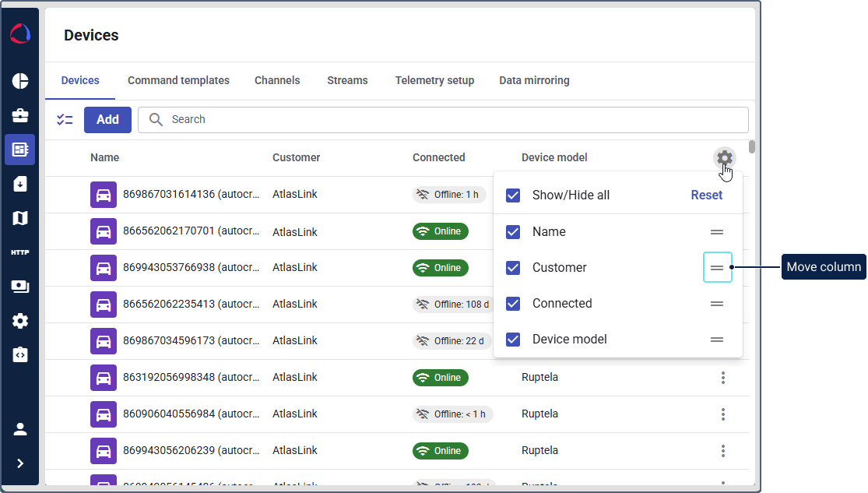868x493 pixels.
Task: Uncheck the Device model column checkbox
Action: coord(513,340)
